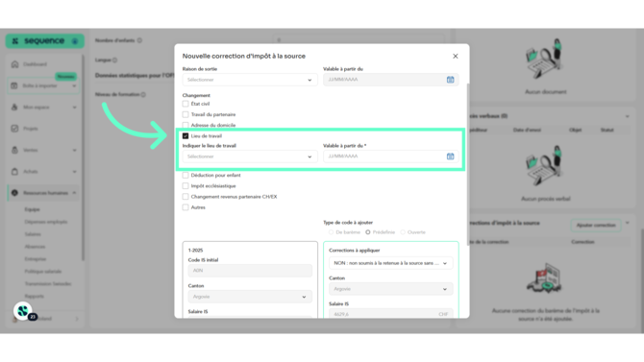Check the Impôt ecclésiastique box

186,186
